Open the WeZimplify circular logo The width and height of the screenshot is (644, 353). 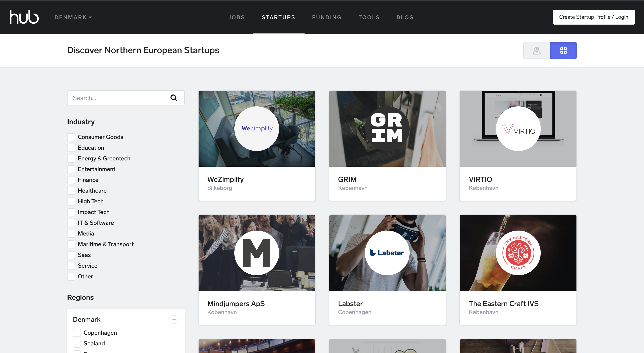[x=257, y=128]
